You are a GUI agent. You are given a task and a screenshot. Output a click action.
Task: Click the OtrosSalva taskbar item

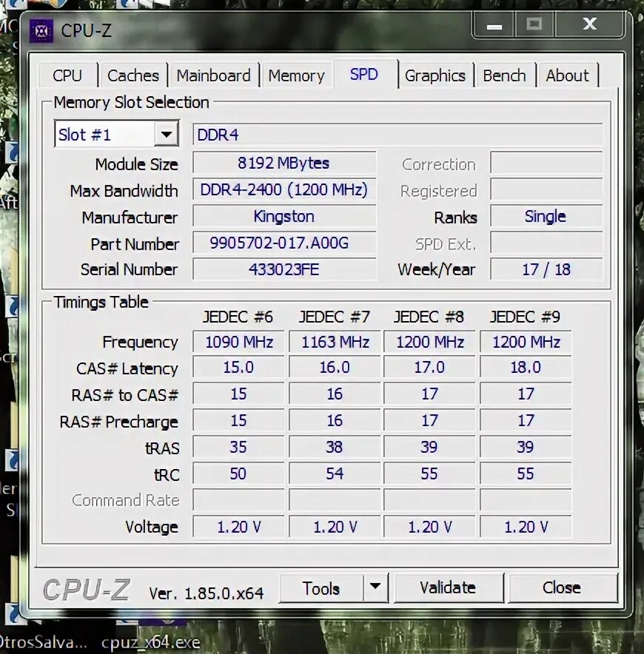[x=41, y=642]
